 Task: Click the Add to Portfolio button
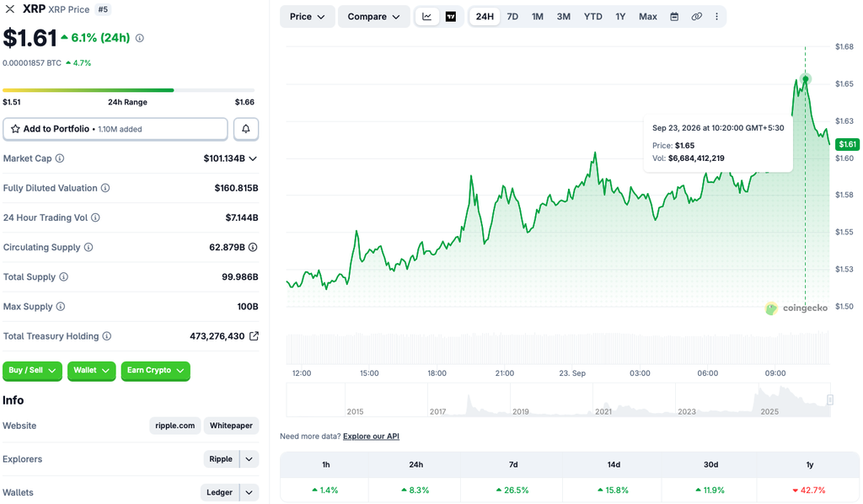click(115, 129)
